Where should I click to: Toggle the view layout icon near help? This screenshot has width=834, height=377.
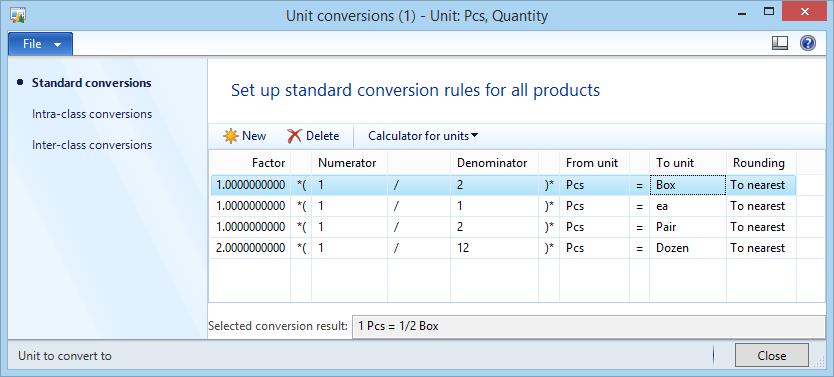(780, 43)
